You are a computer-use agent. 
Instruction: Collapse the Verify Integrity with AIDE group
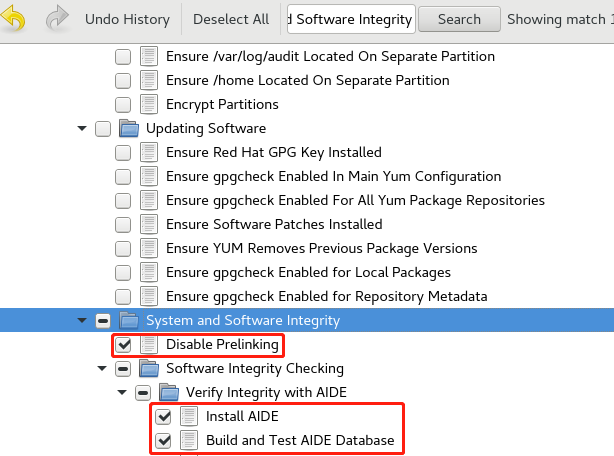point(122,392)
